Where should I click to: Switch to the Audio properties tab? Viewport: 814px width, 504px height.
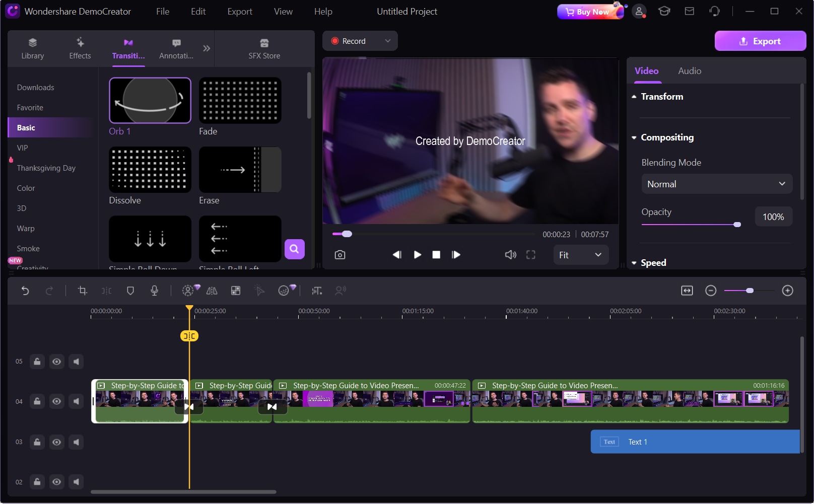click(689, 71)
